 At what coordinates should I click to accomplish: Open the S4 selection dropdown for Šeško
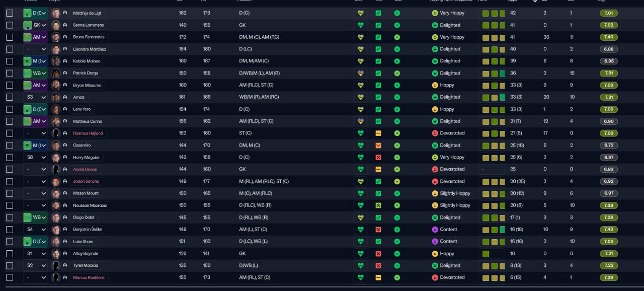coord(35,230)
